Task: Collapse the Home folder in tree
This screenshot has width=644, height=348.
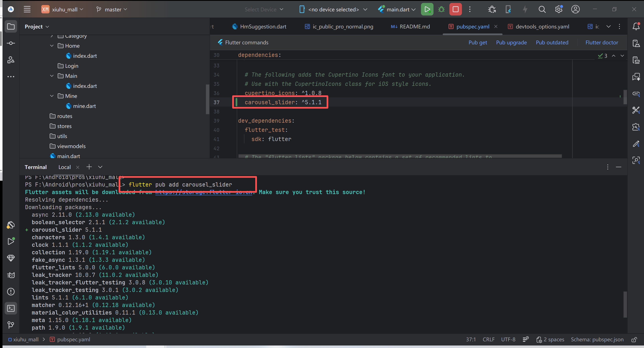Action: click(52, 46)
